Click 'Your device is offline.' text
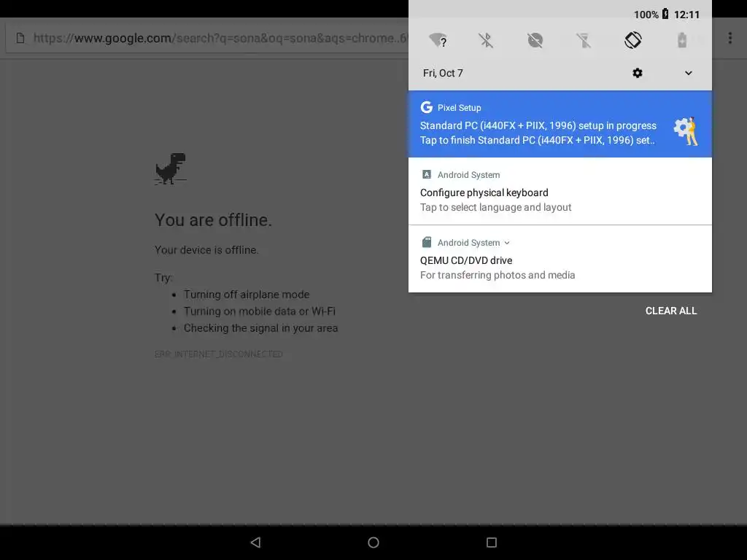Image resolution: width=747 pixels, height=560 pixels. 206,250
